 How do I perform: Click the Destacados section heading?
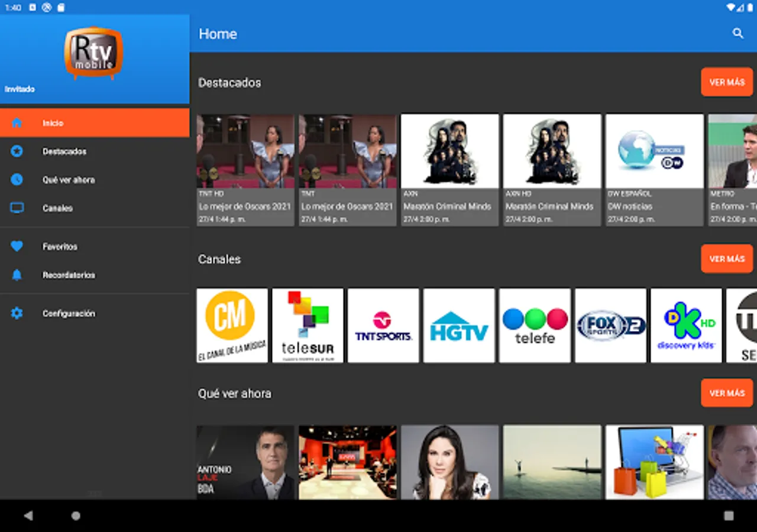[x=229, y=83]
